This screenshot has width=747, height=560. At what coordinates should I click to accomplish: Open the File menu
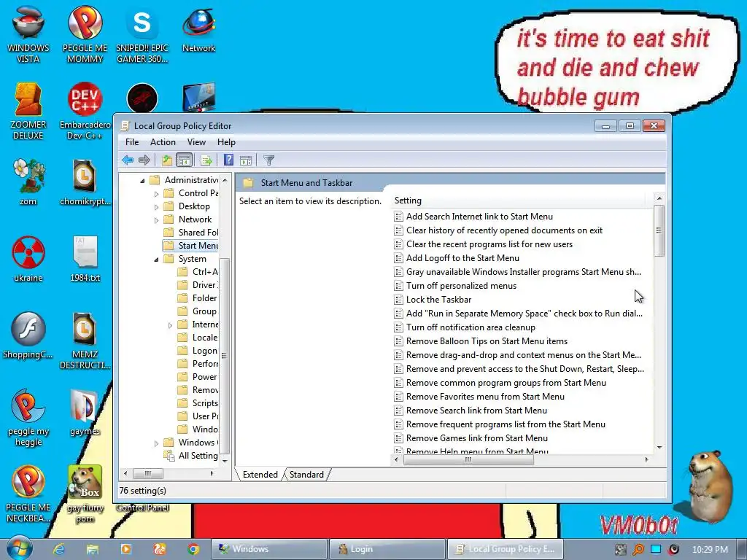[x=132, y=142]
